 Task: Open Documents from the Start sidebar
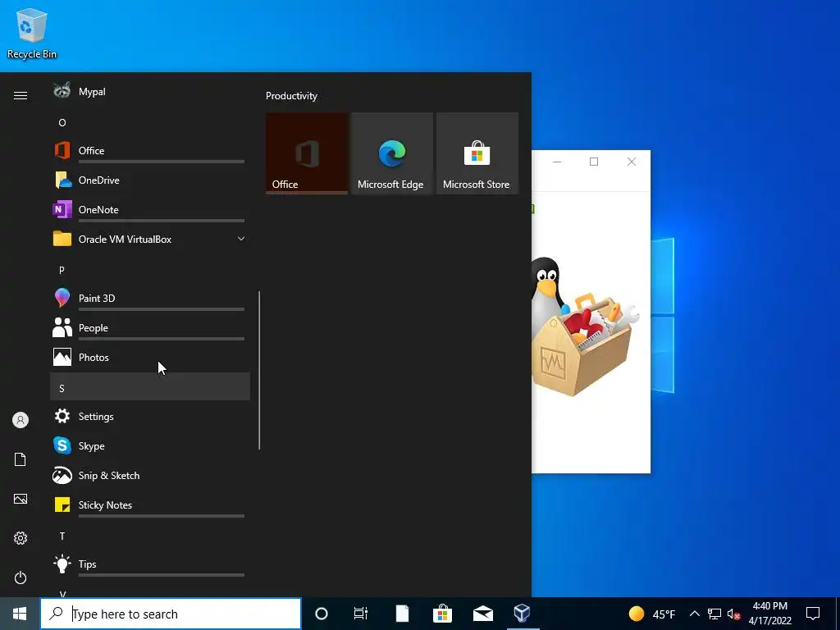pyautogui.click(x=21, y=459)
